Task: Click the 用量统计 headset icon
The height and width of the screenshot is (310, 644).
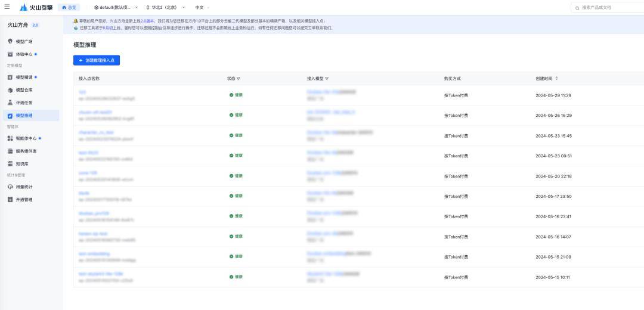Action: [10, 187]
